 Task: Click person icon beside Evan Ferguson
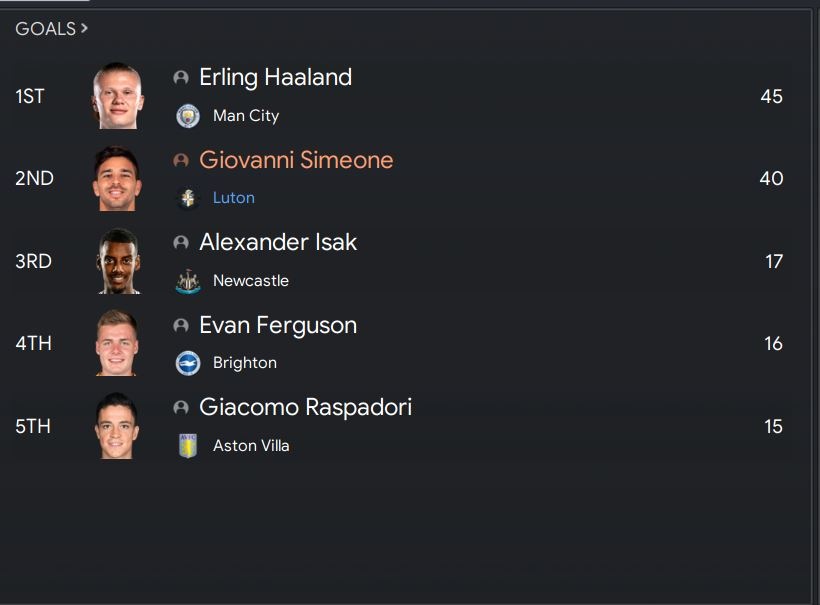[181, 326]
